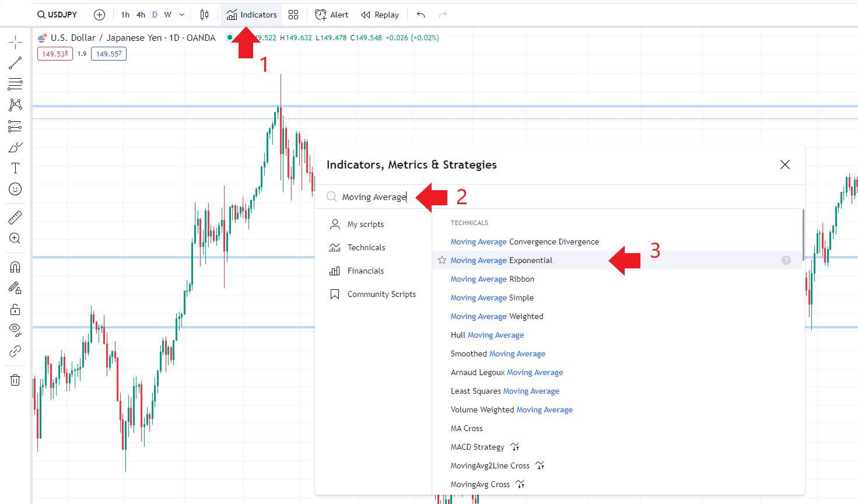The image size is (858, 504).
Task: Delete all drawings with the trash icon
Action: coord(15,380)
